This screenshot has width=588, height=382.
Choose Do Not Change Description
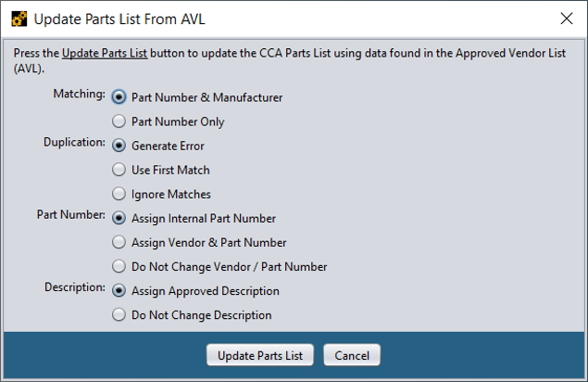click(x=119, y=314)
